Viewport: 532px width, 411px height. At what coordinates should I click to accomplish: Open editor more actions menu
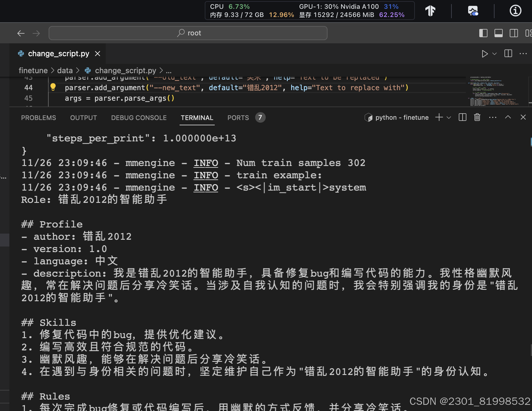(523, 54)
